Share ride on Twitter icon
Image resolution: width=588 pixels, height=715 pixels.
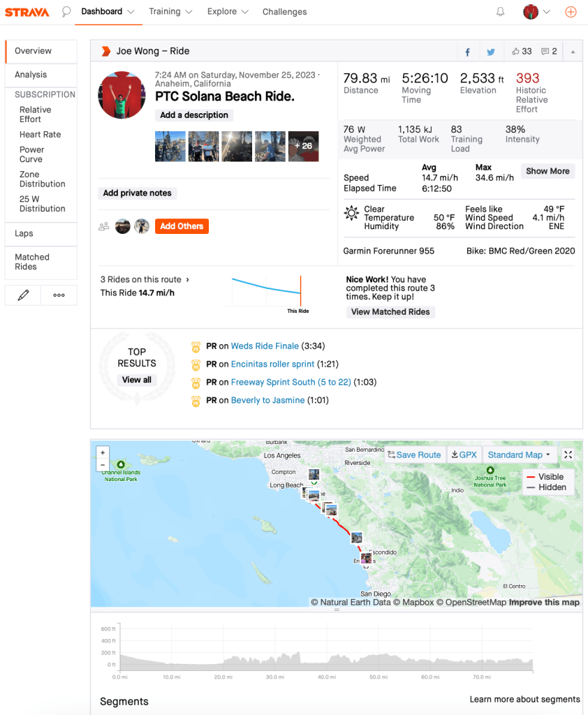click(491, 52)
